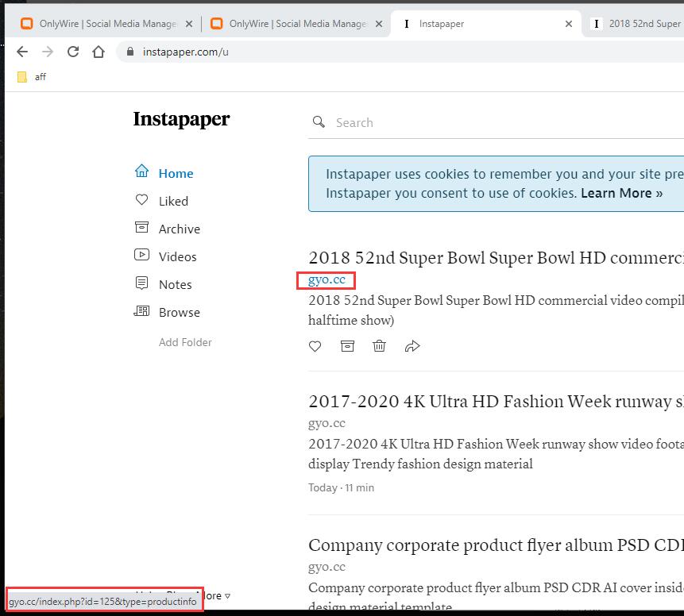684x616 pixels.
Task: Open the browser home page icon
Action: pos(99,52)
